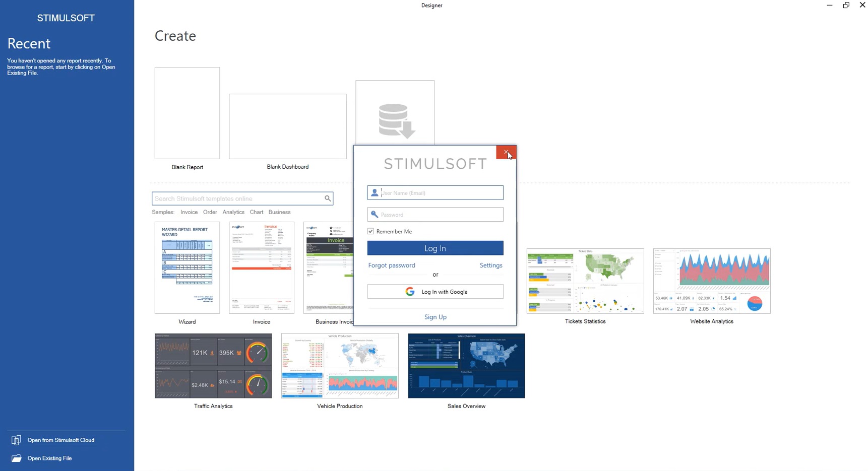
Task: Open the Sales Overview dashboard template
Action: tap(466, 366)
